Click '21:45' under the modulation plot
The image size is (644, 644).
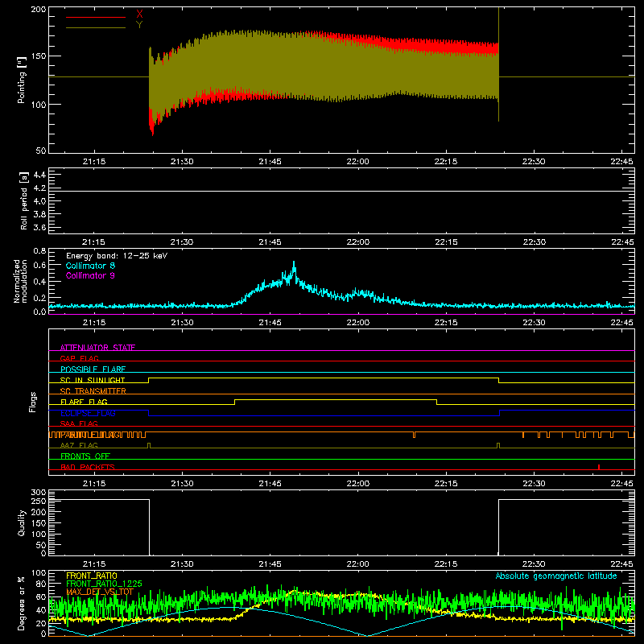tap(270, 323)
